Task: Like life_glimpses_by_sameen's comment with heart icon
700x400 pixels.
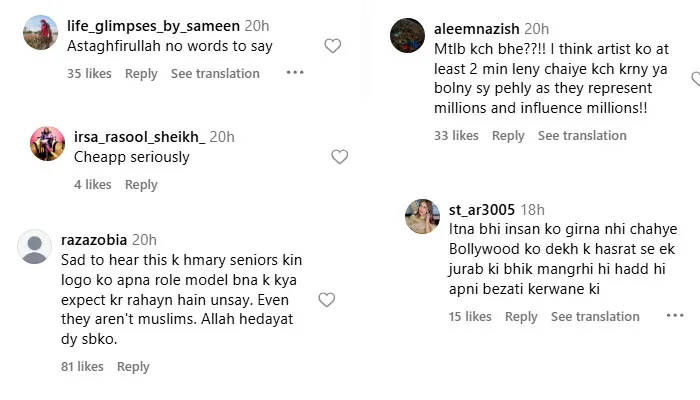Action: pos(333,46)
